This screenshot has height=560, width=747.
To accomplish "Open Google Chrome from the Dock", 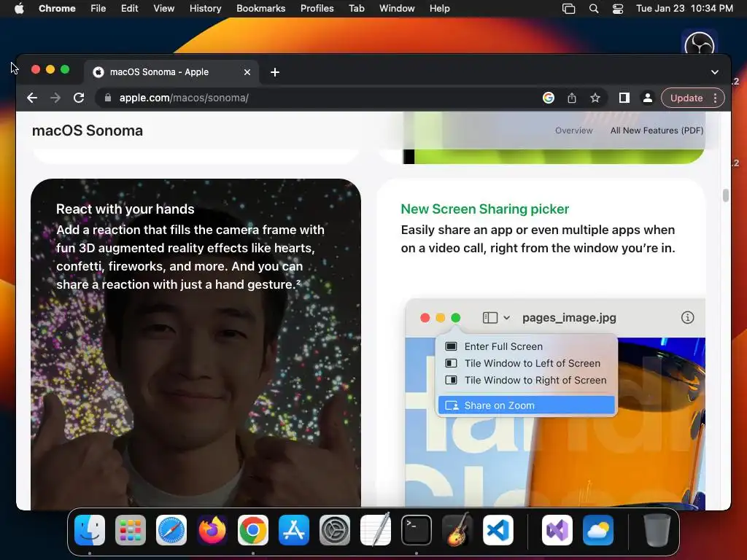I will coord(253,530).
